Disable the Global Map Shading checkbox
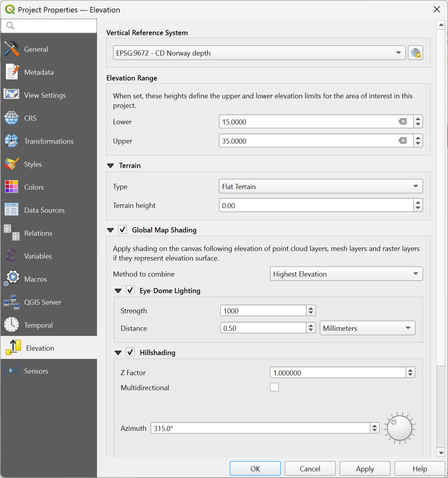Viewport: 448px width, 478px height. (x=123, y=230)
